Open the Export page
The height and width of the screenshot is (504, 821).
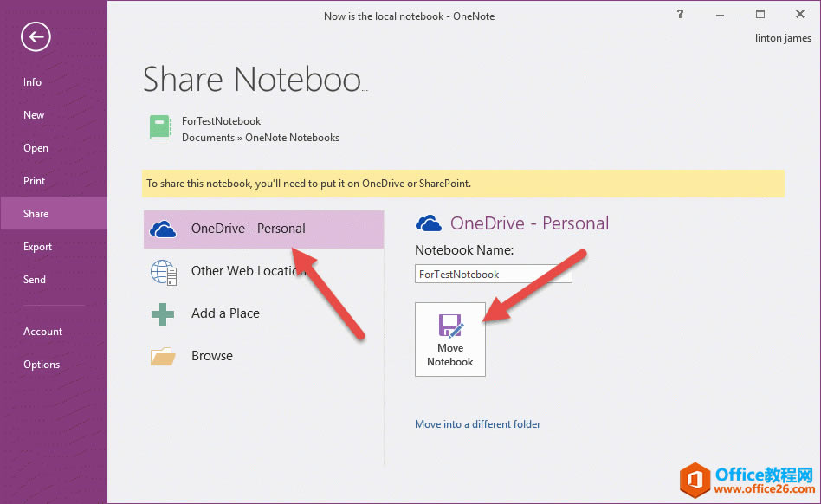[38, 247]
